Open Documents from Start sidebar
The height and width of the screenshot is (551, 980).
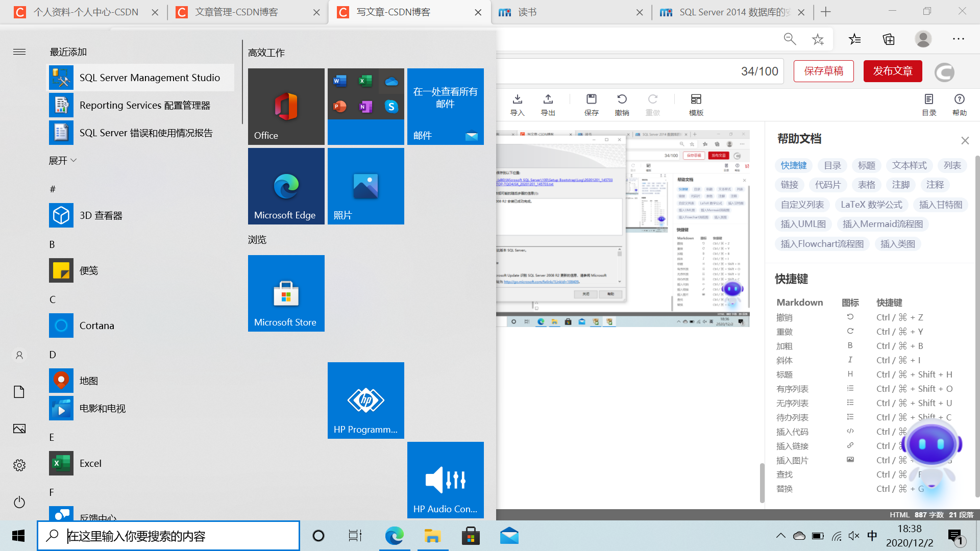tap(19, 392)
